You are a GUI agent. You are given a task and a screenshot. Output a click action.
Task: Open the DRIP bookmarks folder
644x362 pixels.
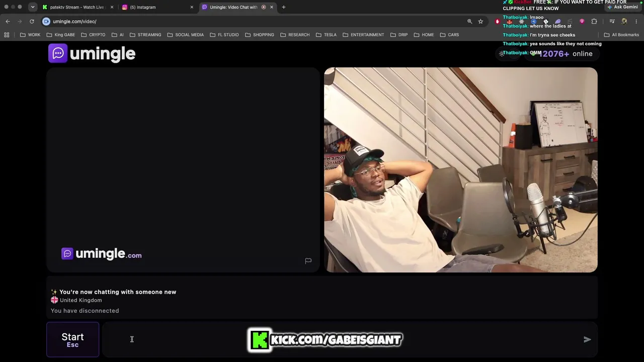[x=398, y=35]
